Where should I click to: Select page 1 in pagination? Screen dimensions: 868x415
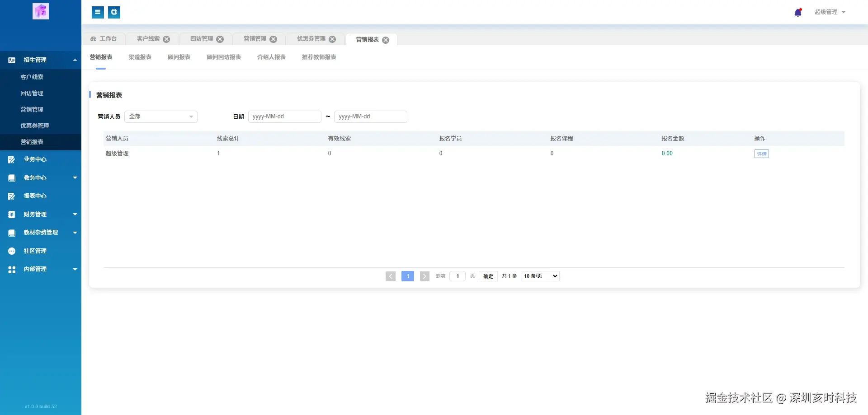click(x=408, y=276)
